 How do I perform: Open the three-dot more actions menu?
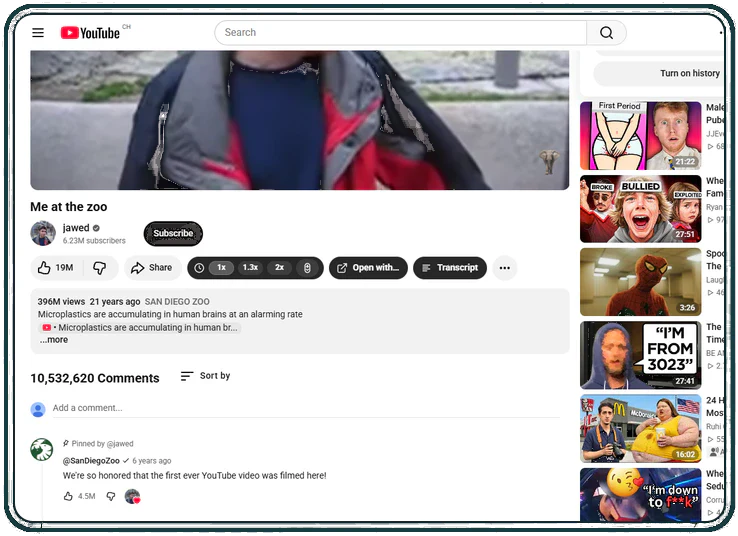505,268
